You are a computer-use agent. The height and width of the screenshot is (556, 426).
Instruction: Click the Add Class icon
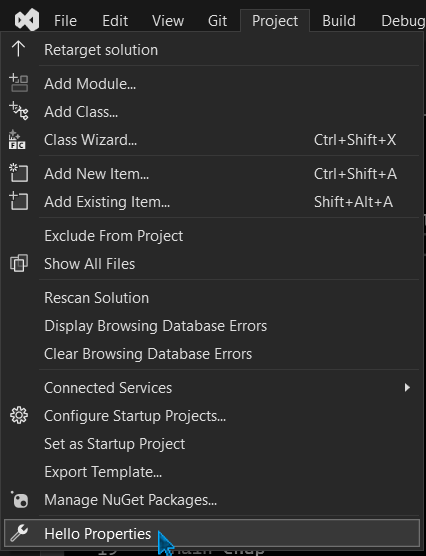[x=18, y=111]
